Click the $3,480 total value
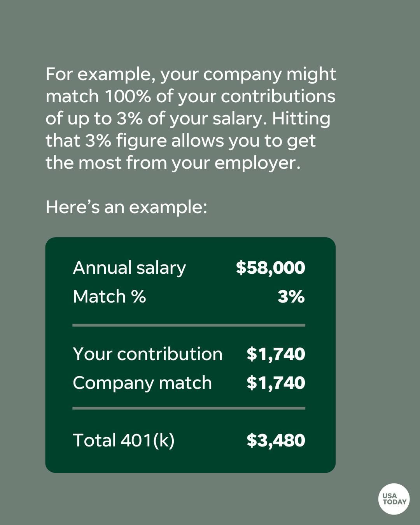The height and width of the screenshot is (525, 420). 276,441
